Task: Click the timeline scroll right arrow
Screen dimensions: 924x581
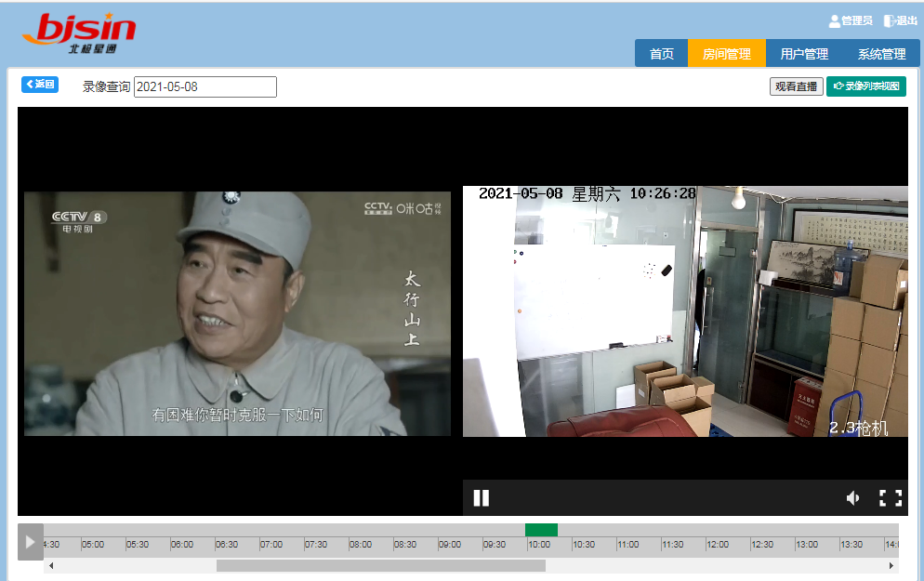Action: coord(891,566)
